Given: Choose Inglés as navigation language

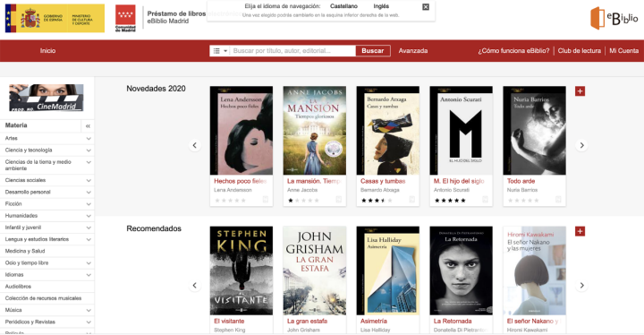Looking at the screenshot, I should pyautogui.click(x=381, y=6).
